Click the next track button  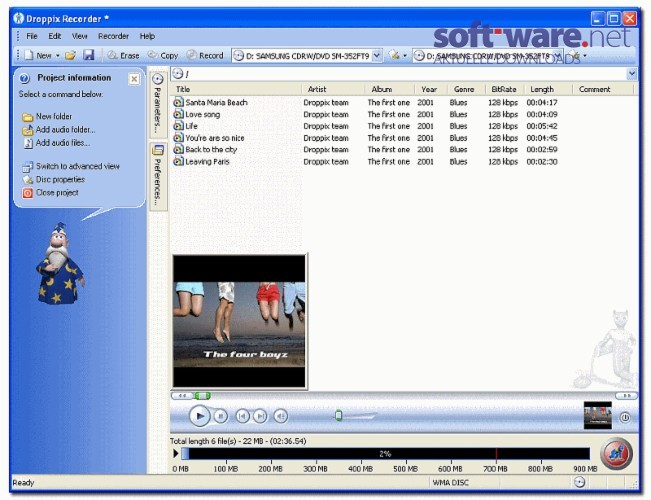[x=260, y=416]
